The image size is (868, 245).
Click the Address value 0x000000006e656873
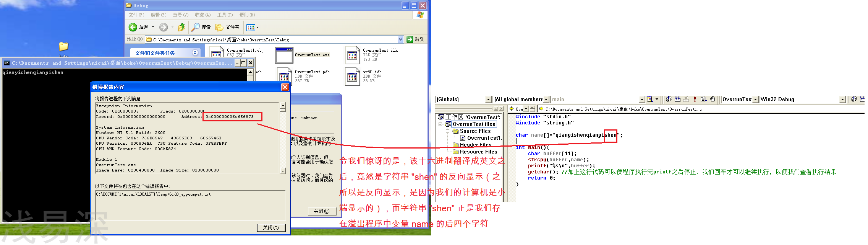[x=230, y=116]
